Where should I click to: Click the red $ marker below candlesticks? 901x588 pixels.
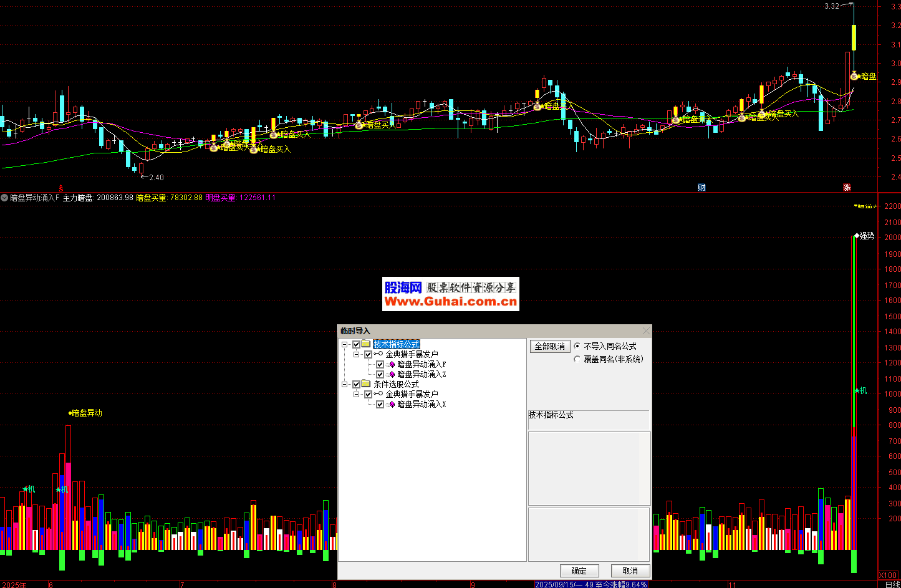[61, 188]
